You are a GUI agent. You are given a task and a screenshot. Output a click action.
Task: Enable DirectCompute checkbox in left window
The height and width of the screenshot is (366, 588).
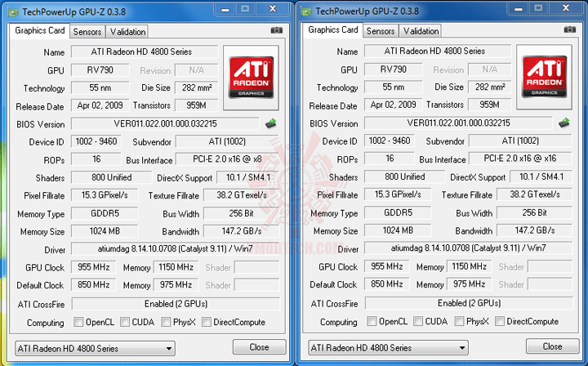click(x=207, y=322)
